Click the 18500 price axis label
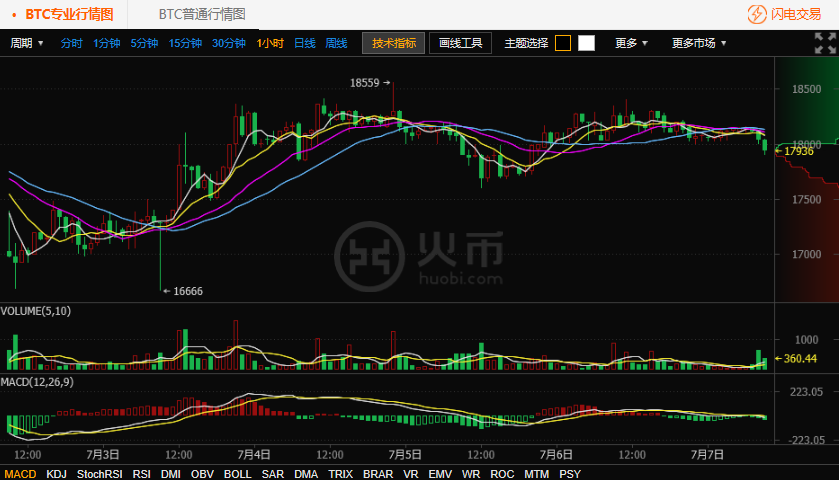 pyautogui.click(x=806, y=89)
